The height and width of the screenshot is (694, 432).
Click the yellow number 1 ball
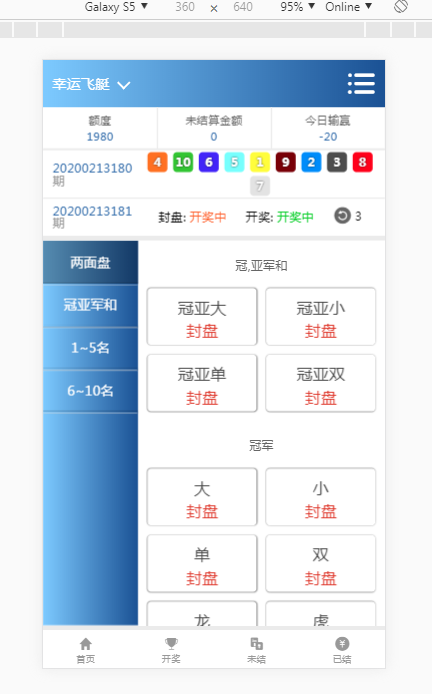point(260,162)
